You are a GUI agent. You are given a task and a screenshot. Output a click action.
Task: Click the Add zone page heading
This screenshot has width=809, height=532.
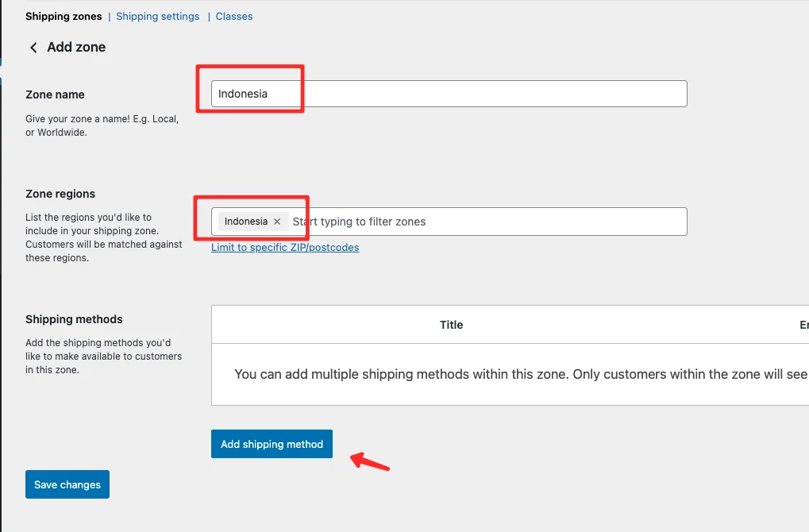[76, 48]
